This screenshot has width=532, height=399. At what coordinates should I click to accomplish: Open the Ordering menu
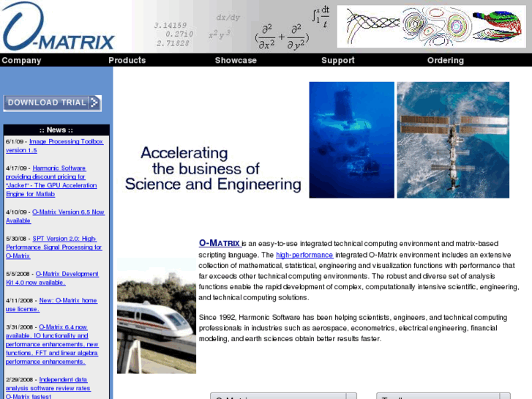446,61
